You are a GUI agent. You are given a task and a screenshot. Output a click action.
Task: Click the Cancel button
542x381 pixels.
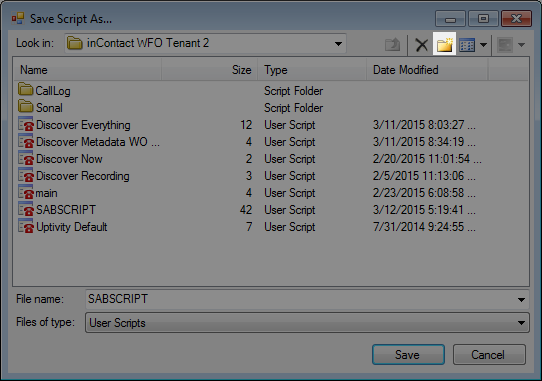pos(489,354)
